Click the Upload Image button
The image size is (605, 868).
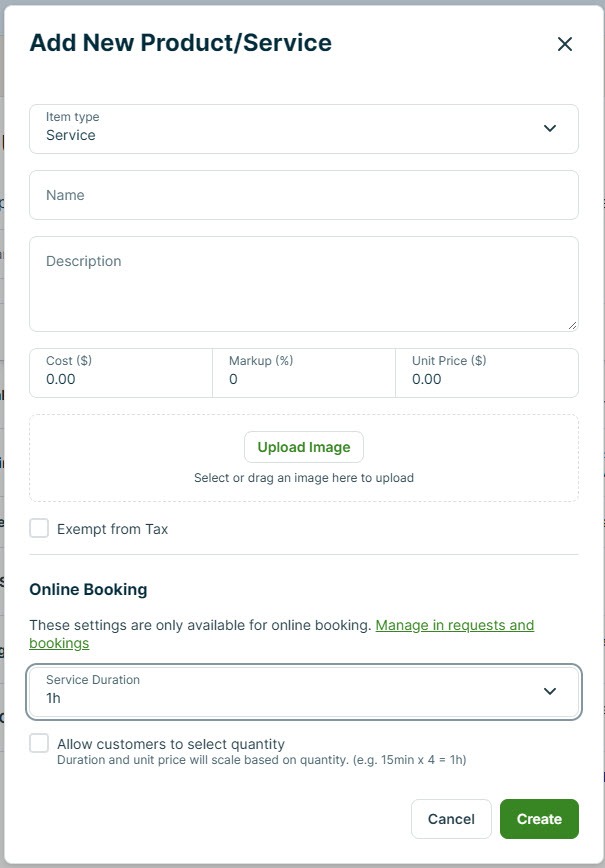tap(304, 447)
